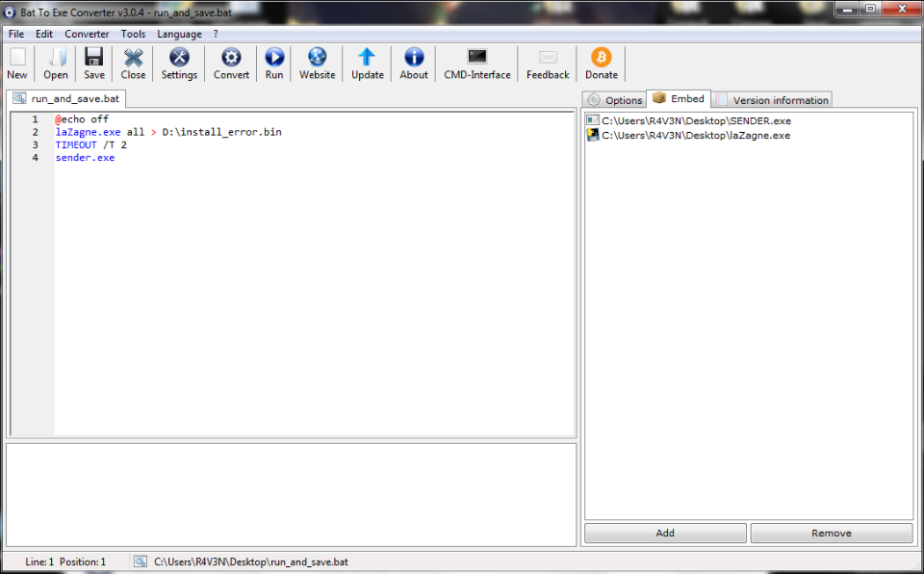The height and width of the screenshot is (574, 924).
Task: Switch to the Options tab
Action: point(615,100)
